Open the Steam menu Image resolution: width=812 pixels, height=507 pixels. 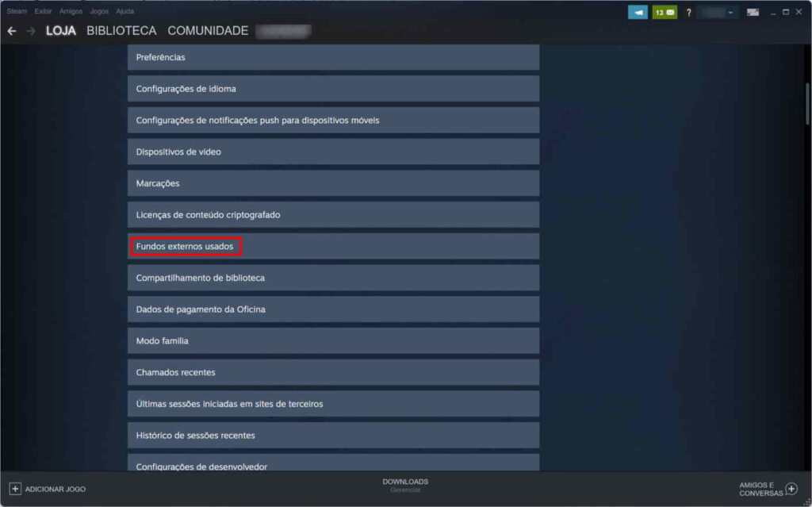point(16,11)
